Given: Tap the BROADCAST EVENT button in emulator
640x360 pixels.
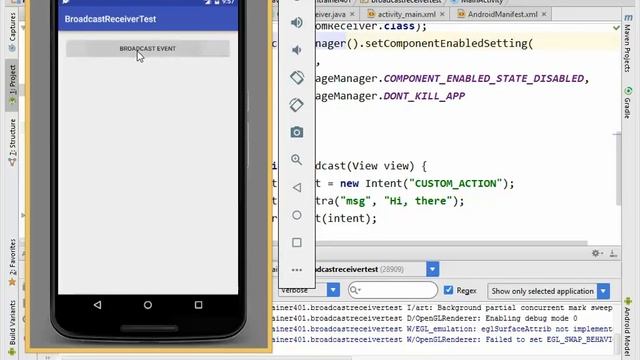Looking at the screenshot, I should click(x=148, y=49).
